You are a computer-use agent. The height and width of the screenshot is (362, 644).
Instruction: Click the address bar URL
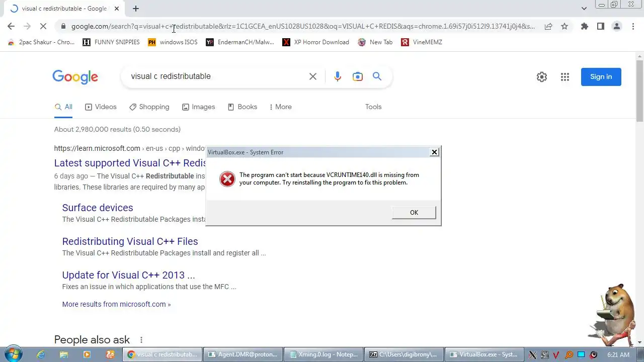[x=303, y=26]
